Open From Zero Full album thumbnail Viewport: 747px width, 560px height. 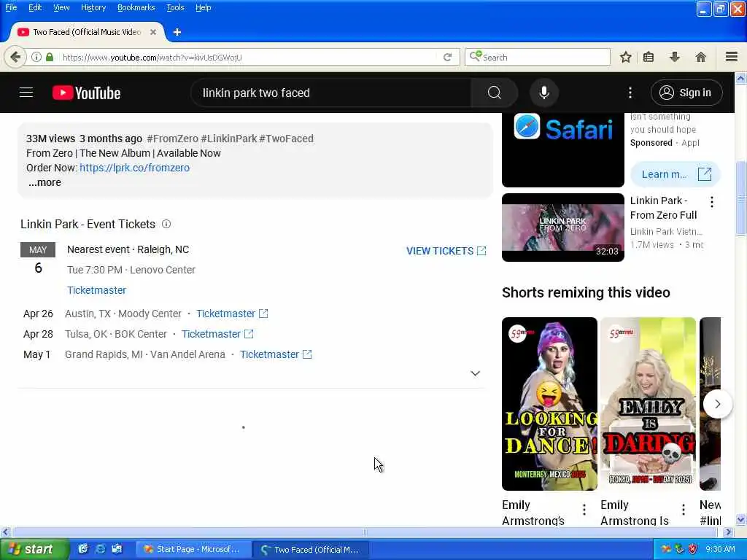coord(562,227)
